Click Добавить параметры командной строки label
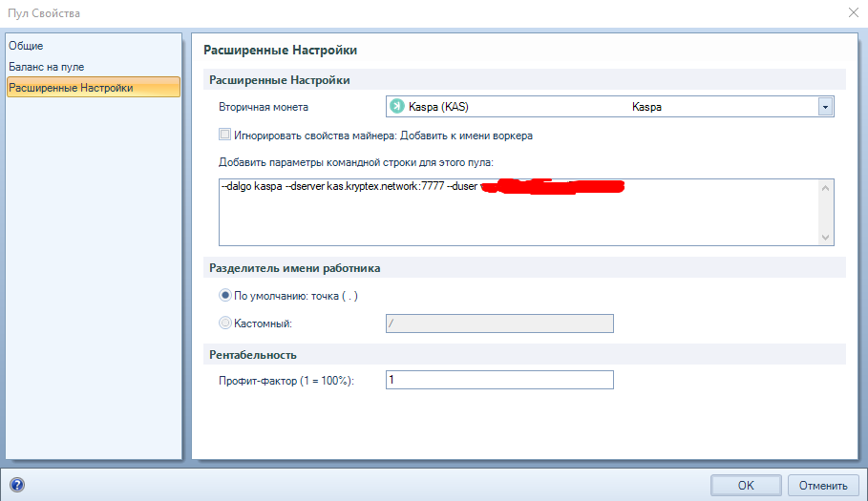The image size is (868, 501). coord(356,162)
